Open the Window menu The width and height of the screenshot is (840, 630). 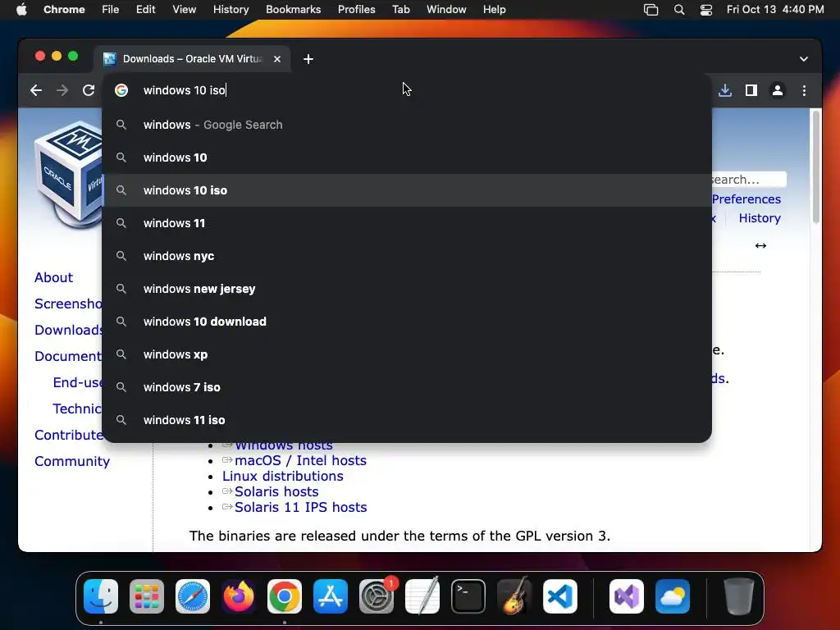[446, 10]
